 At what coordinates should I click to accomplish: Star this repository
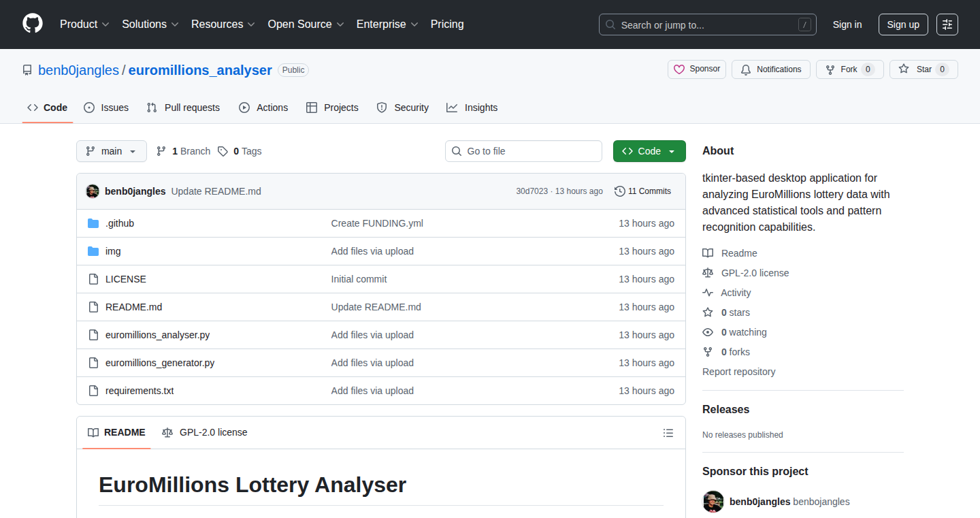coord(924,69)
